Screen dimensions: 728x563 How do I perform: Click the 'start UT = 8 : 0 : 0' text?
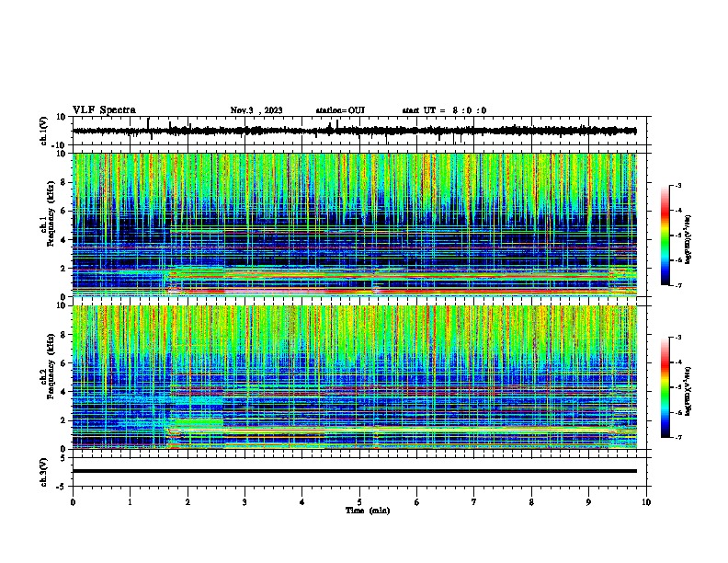click(x=444, y=110)
